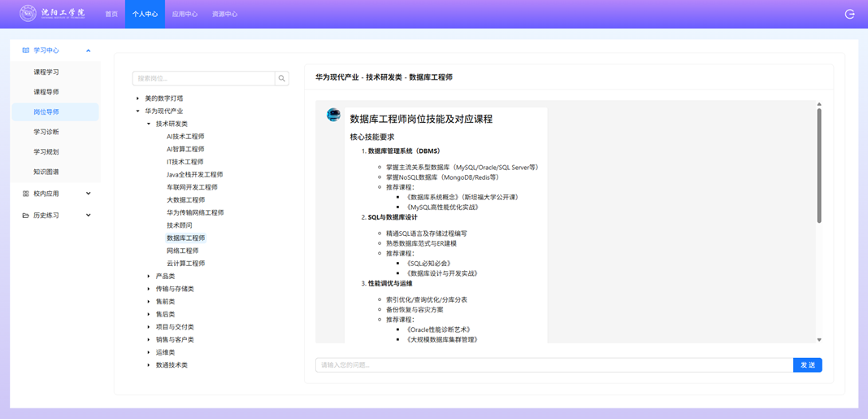Expand the 校内应用 dropdown chevron
The height and width of the screenshot is (419, 868).
tap(89, 194)
